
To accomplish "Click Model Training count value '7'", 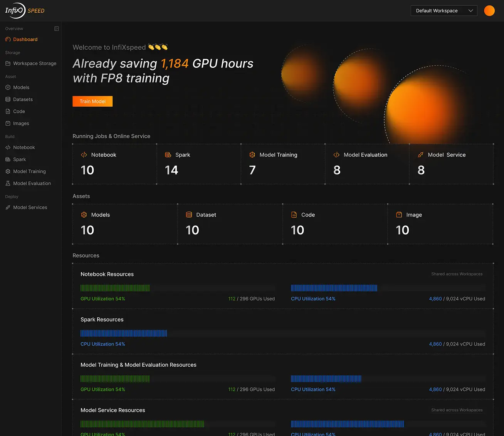I will click(x=252, y=170).
